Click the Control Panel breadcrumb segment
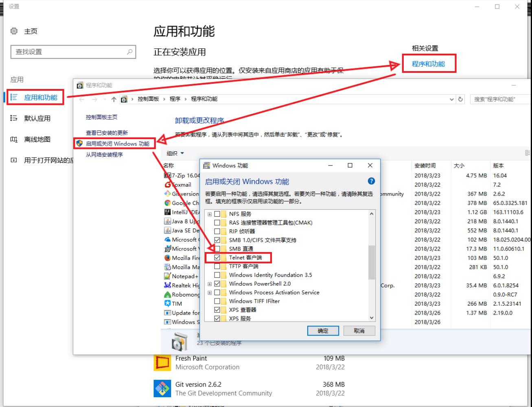532x407 pixels. [x=148, y=99]
